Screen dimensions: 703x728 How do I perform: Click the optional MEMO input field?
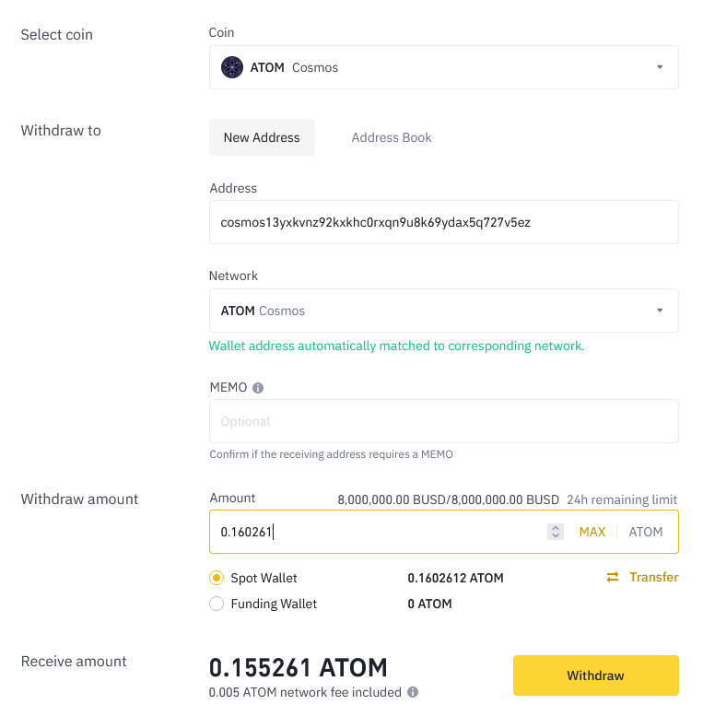tap(444, 421)
